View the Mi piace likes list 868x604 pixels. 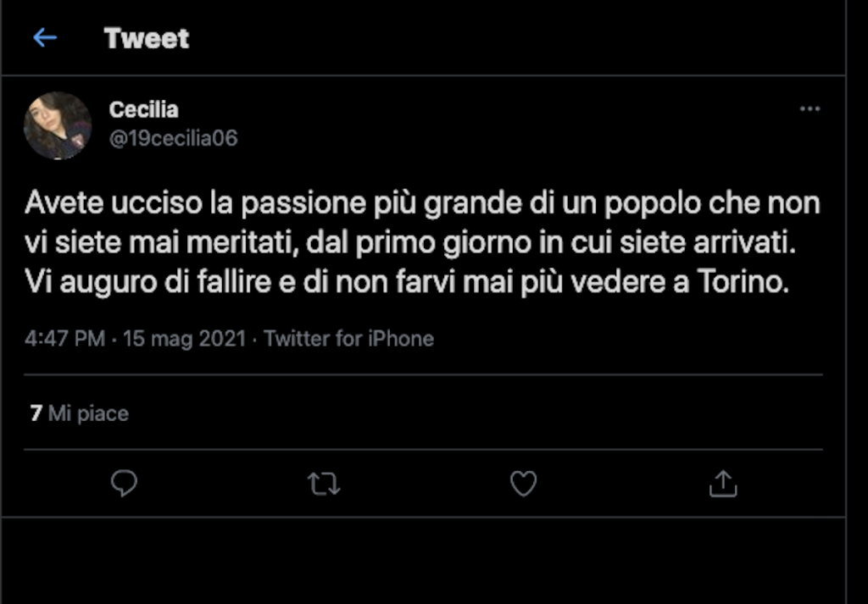tap(88, 413)
